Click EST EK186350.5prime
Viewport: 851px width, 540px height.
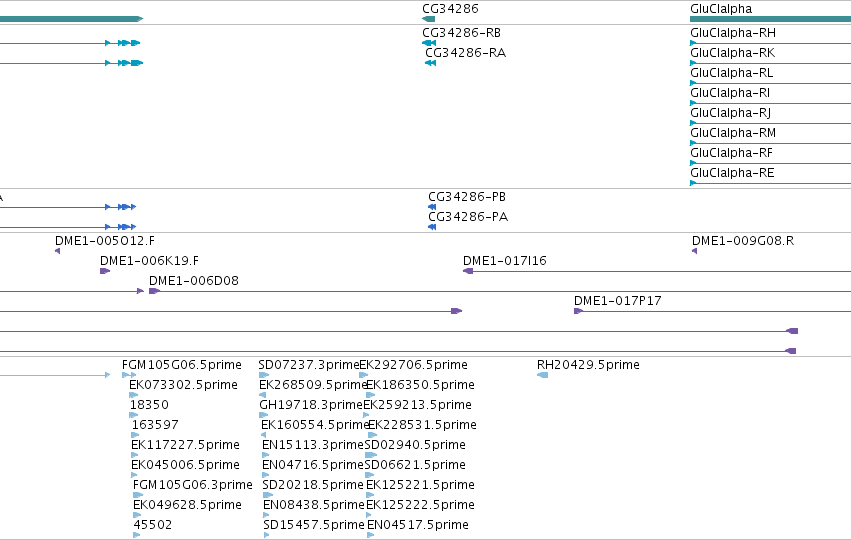[x=421, y=385]
